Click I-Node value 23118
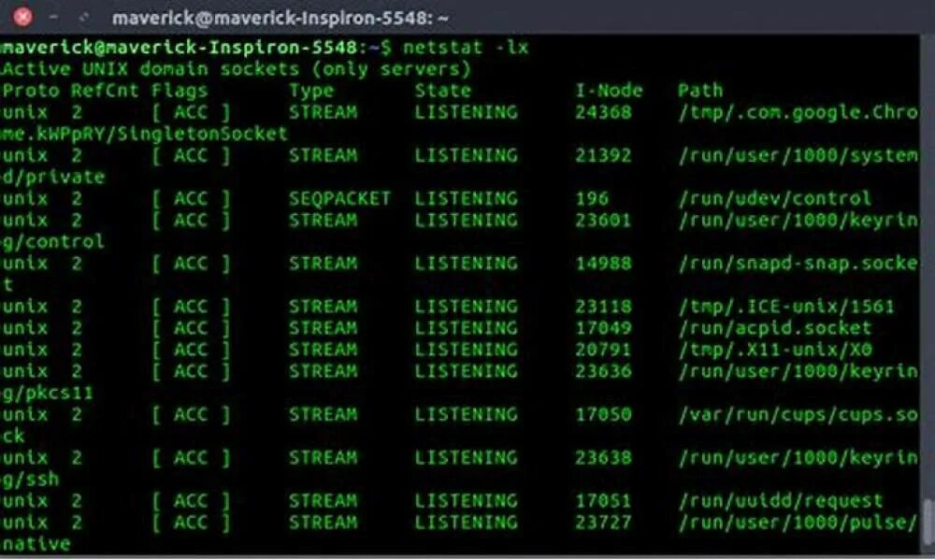 pyautogui.click(x=603, y=307)
